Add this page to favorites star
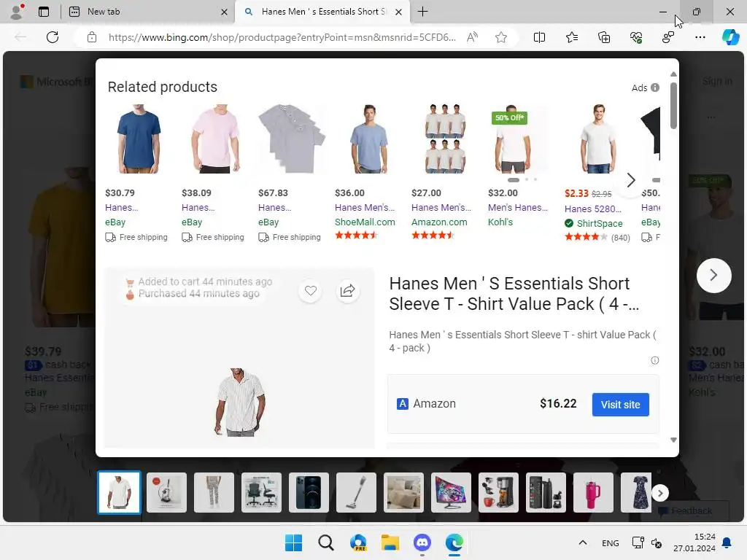This screenshot has width=747, height=560. (500, 37)
